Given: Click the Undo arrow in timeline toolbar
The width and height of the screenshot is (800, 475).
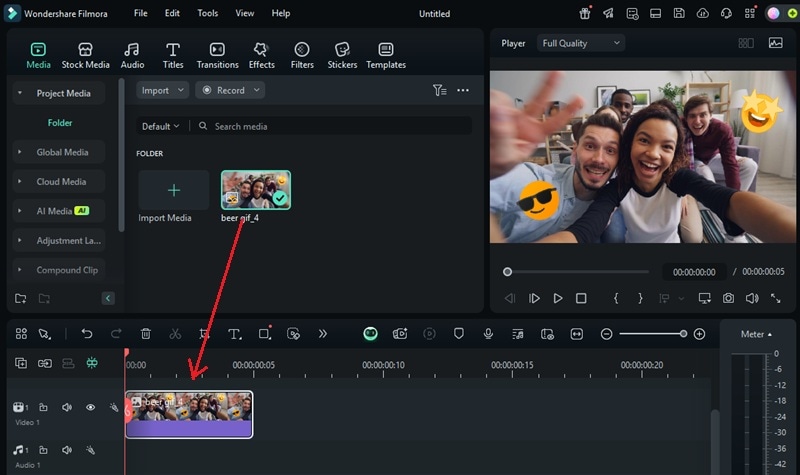Looking at the screenshot, I should [x=87, y=334].
